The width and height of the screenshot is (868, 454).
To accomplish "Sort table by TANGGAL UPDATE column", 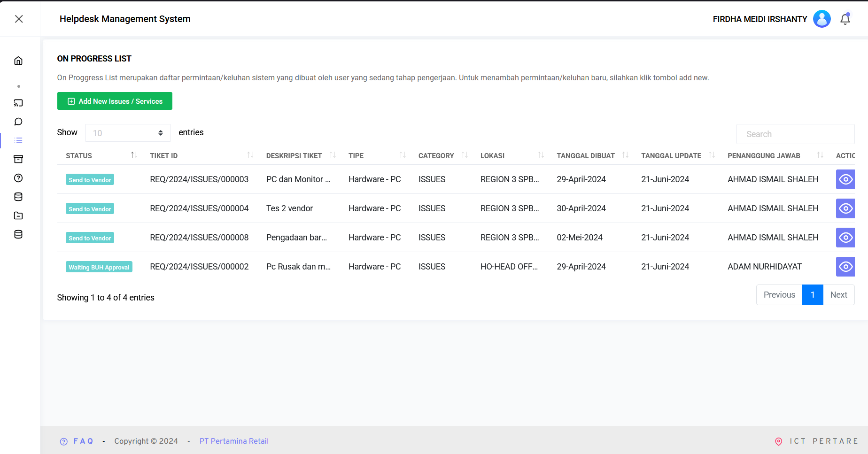I will click(676, 155).
